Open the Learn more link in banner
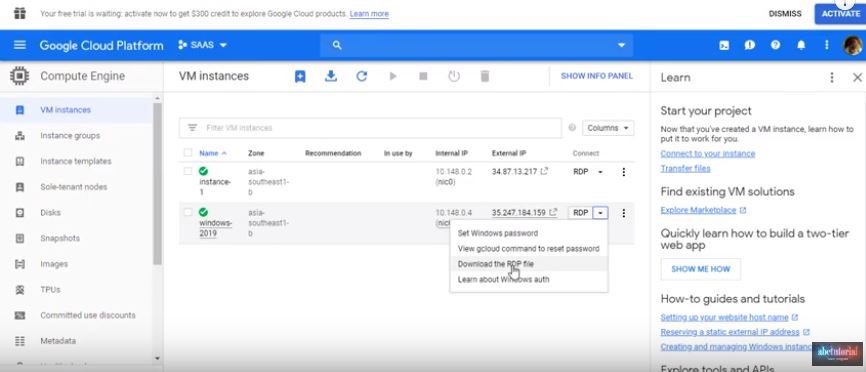The height and width of the screenshot is (372, 866). (369, 13)
